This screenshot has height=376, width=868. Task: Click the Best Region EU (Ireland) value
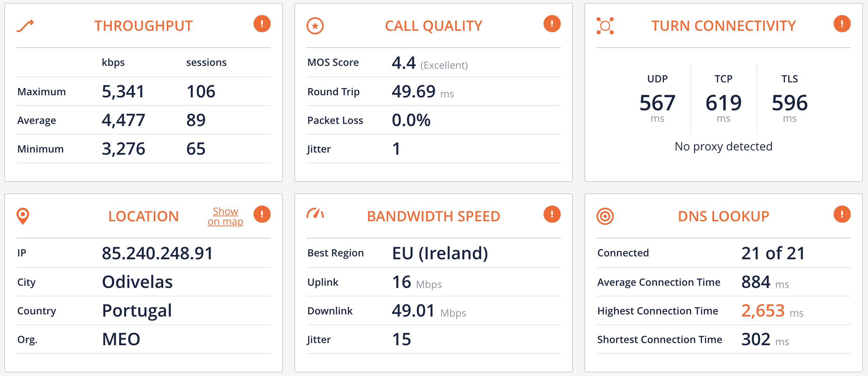tap(440, 253)
